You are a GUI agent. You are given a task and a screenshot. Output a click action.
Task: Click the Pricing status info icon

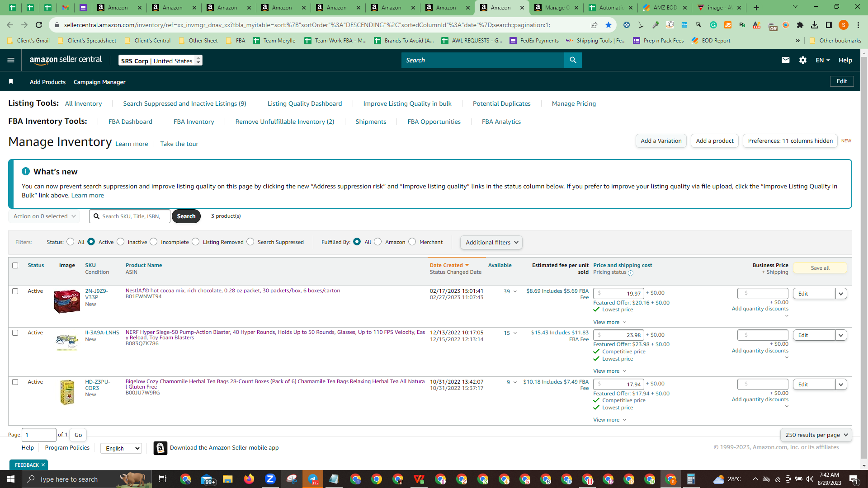click(631, 272)
